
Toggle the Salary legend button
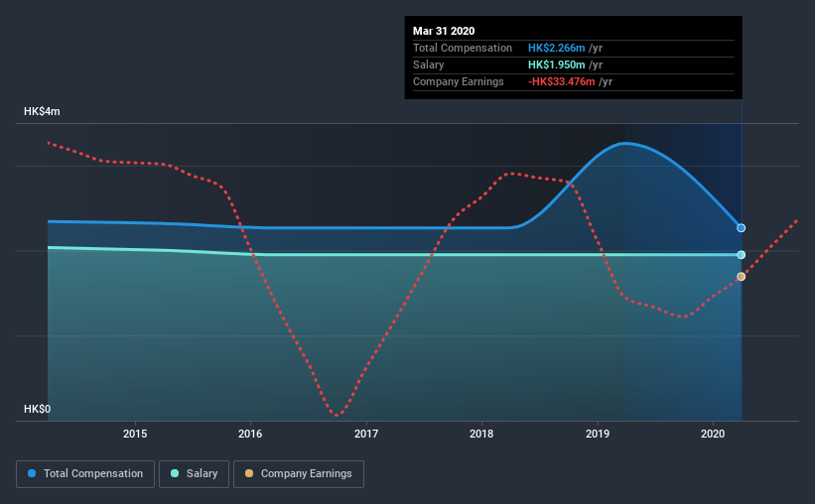[x=194, y=474]
